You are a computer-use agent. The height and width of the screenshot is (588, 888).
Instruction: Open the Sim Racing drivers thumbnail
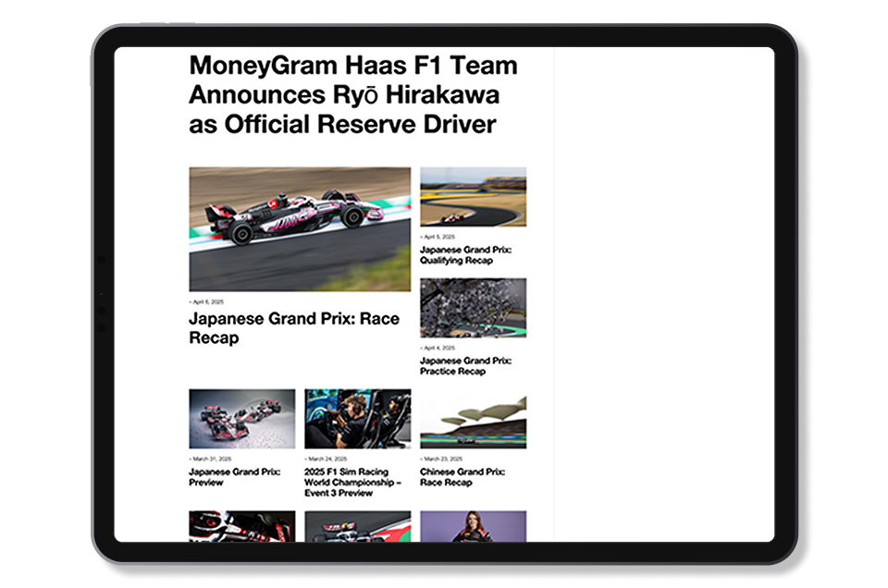coord(357,419)
